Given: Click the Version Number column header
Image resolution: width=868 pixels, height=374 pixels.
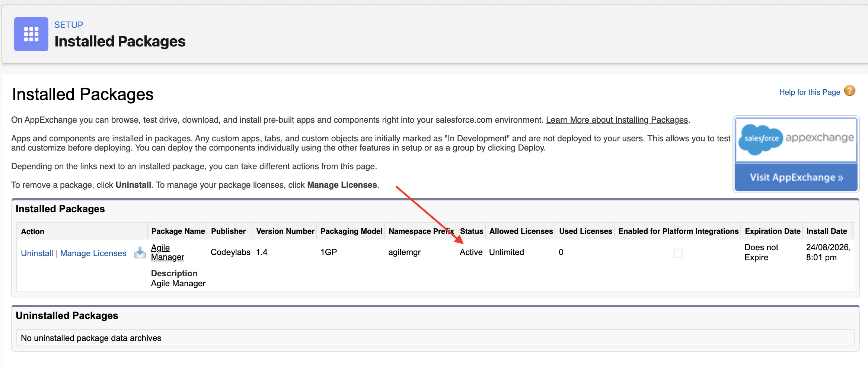Looking at the screenshot, I should coord(285,231).
